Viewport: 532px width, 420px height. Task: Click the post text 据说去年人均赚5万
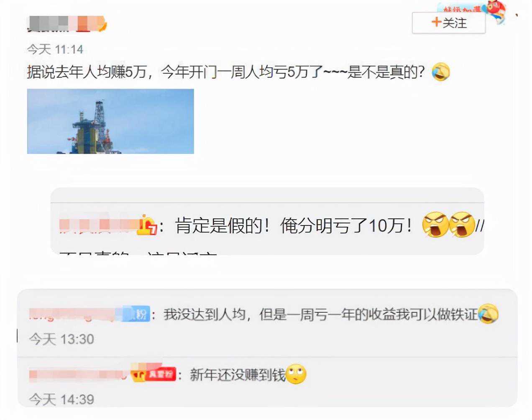click(87, 72)
